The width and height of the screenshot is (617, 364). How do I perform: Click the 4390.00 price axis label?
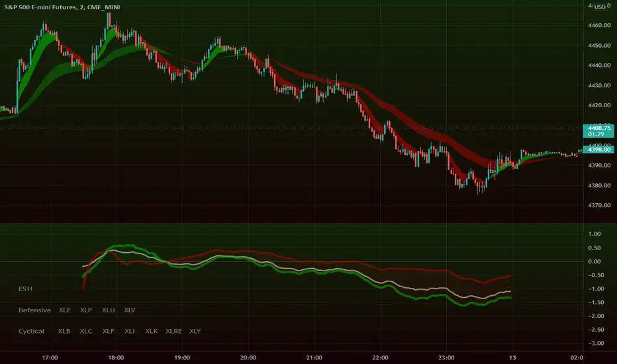coord(599,165)
